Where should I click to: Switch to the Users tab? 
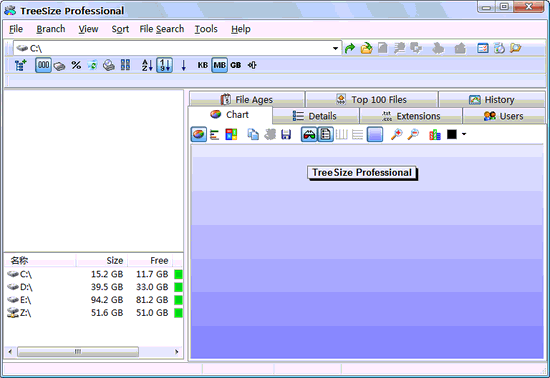click(504, 116)
